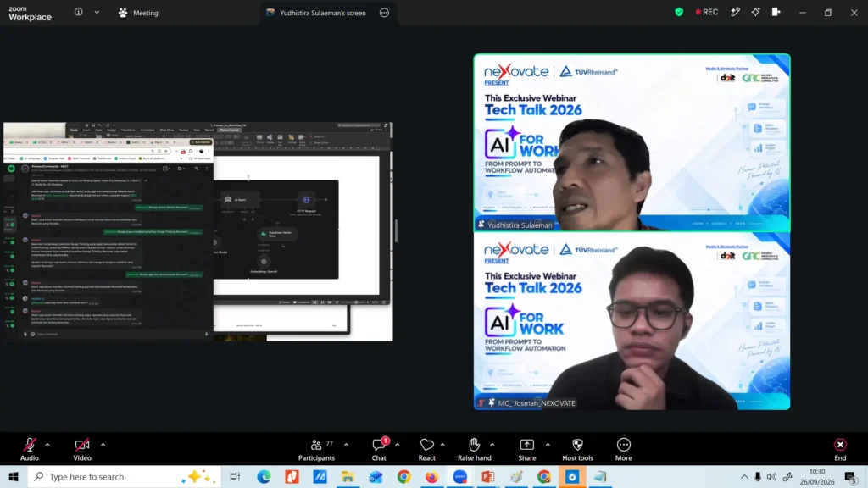Expand the dropdown beside the info icon
Image resolution: width=868 pixels, height=488 pixels.
97,12
